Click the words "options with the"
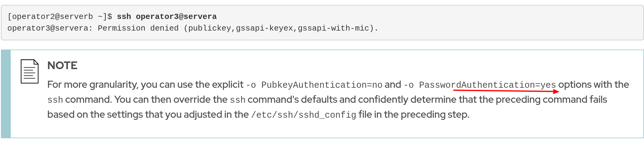This screenshot has height=148, width=644. 593,84
